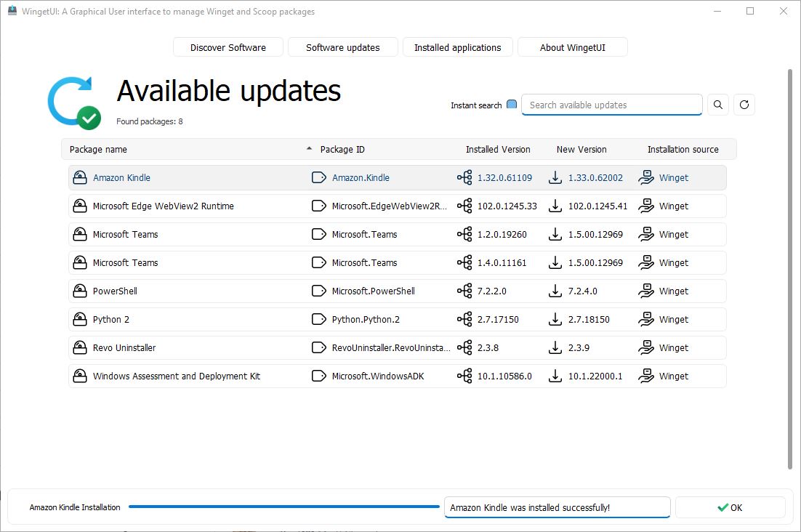Click installed version 10.1.10586.0
Viewport: 801px width, 532px height.
tap(504, 376)
